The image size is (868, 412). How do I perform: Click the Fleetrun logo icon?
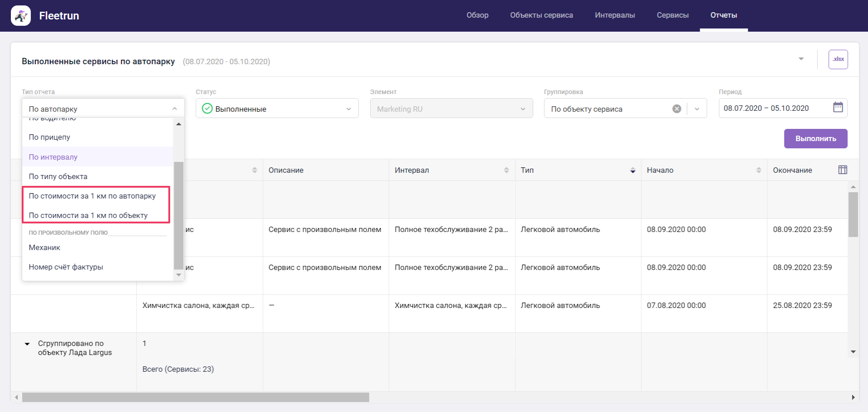[21, 16]
